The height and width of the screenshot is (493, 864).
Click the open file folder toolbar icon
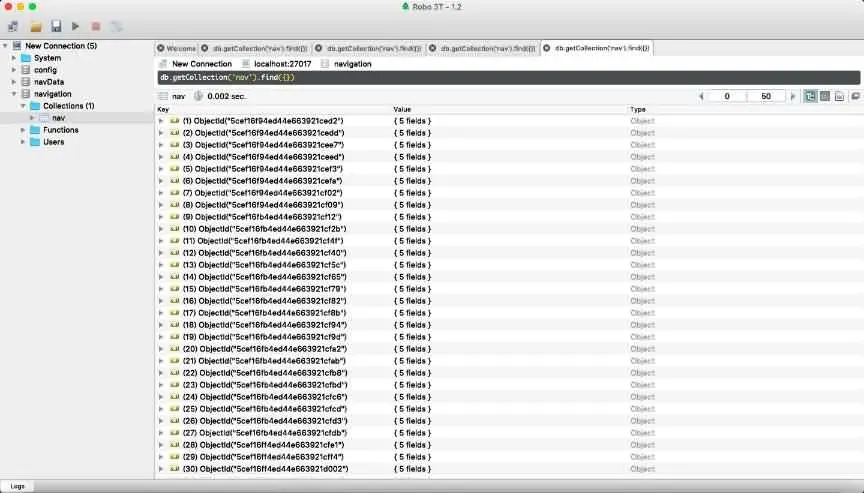(36, 26)
